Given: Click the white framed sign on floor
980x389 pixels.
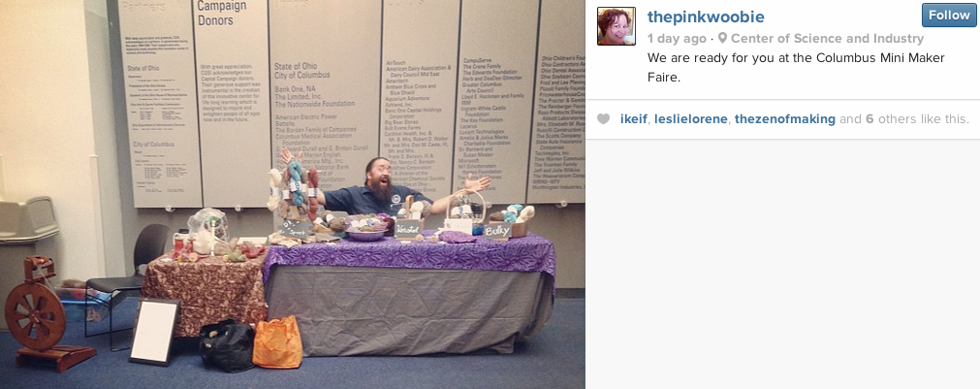Looking at the screenshot, I should point(154,332).
